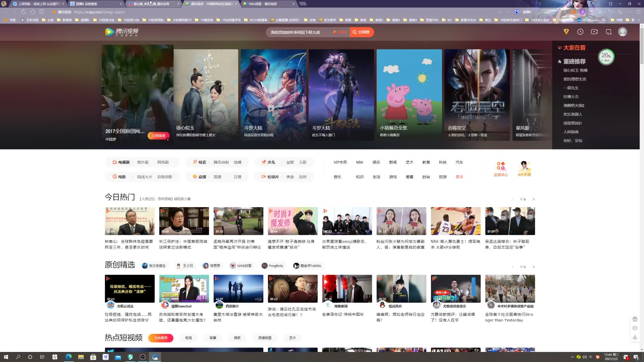The width and height of the screenshot is (644, 362).
Task: Expand the 更多 channel list
Action: 459,177
